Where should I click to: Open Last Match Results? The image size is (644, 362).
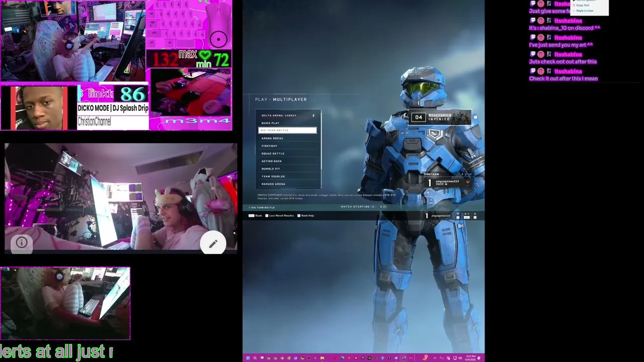coord(279,216)
